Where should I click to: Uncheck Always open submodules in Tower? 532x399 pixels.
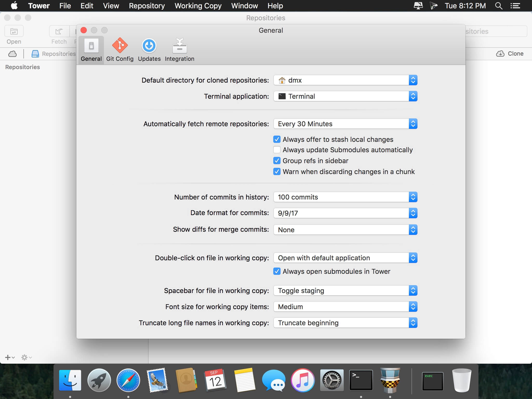(277, 271)
